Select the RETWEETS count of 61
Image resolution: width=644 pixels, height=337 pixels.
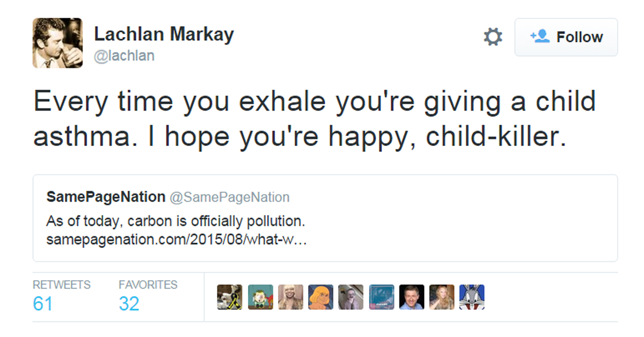[42, 303]
